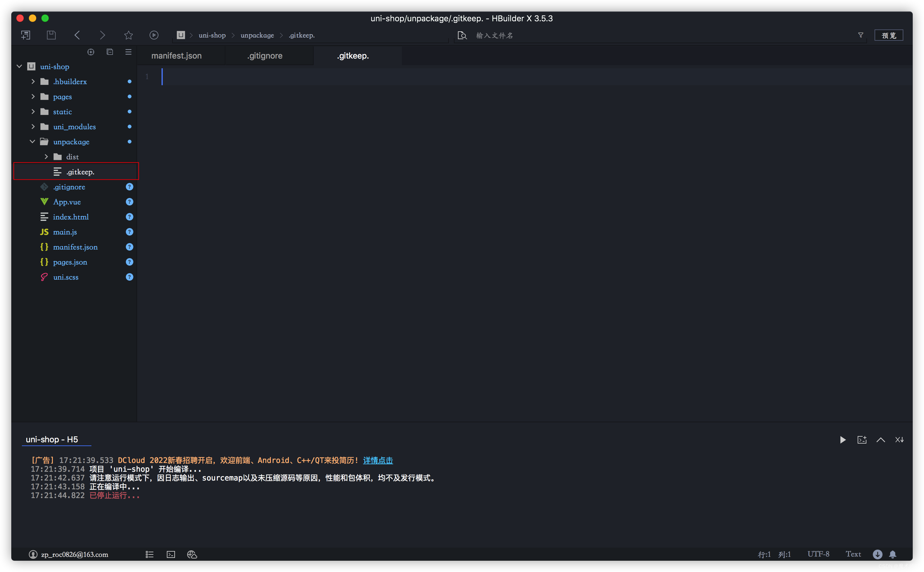Open .gitignore in the file tree
Screen dimensions: 924x572
click(69, 187)
